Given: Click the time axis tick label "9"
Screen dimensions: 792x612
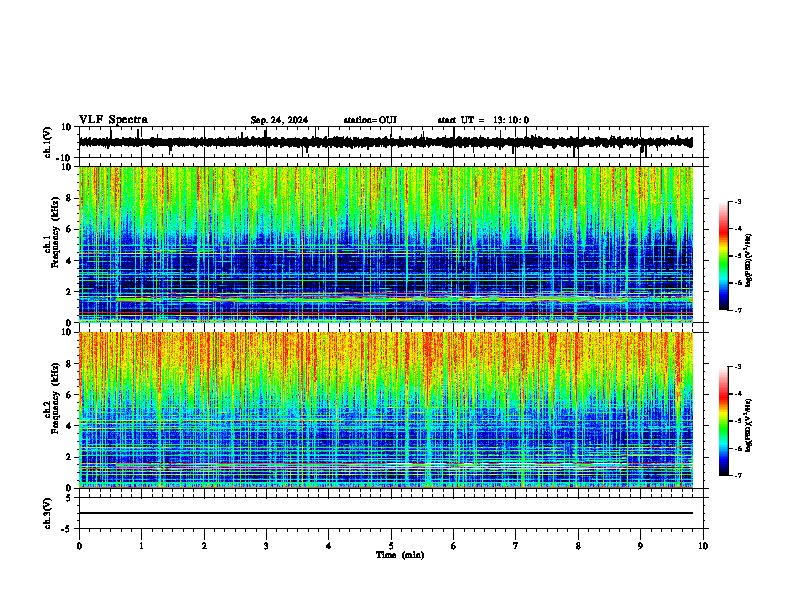Looking at the screenshot, I should 640,546.
